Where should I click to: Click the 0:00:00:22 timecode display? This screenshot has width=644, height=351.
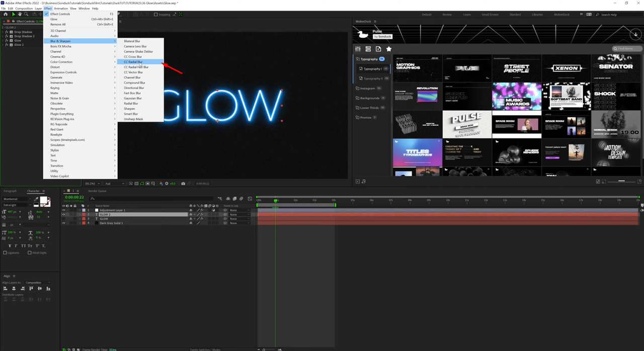(x=74, y=197)
